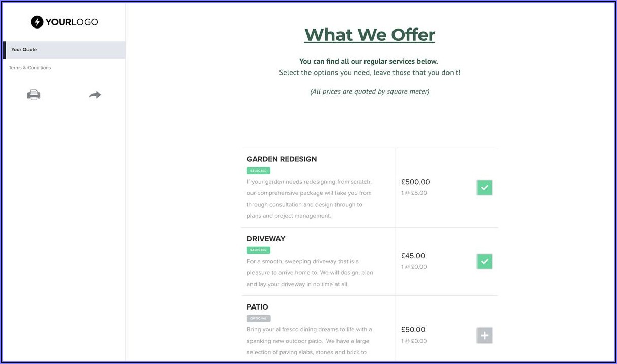Click the print quote printer icon

(x=34, y=95)
